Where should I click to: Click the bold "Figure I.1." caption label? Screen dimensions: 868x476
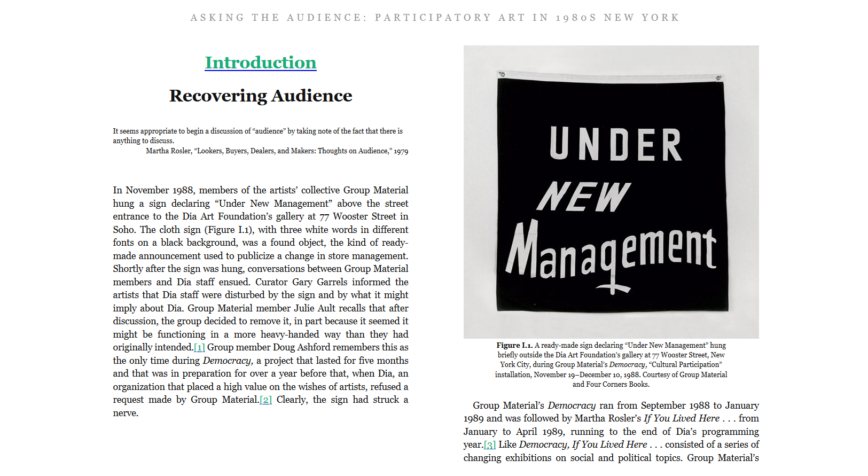click(514, 346)
